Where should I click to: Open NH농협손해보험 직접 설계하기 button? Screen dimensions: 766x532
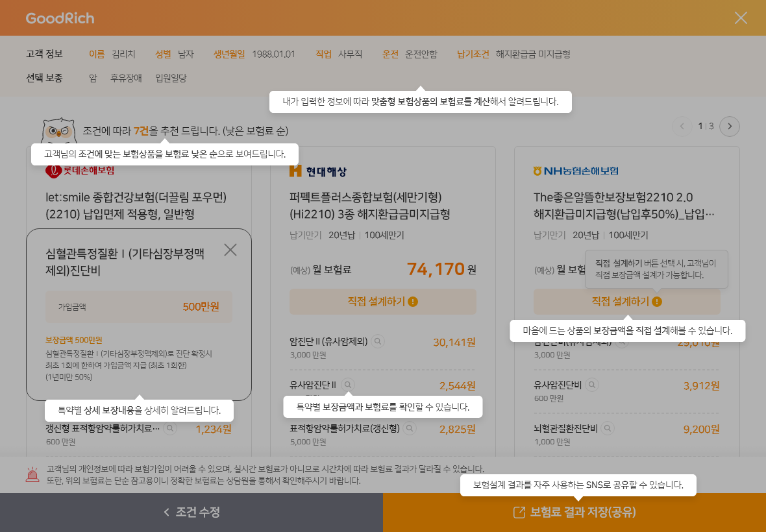[x=627, y=302]
